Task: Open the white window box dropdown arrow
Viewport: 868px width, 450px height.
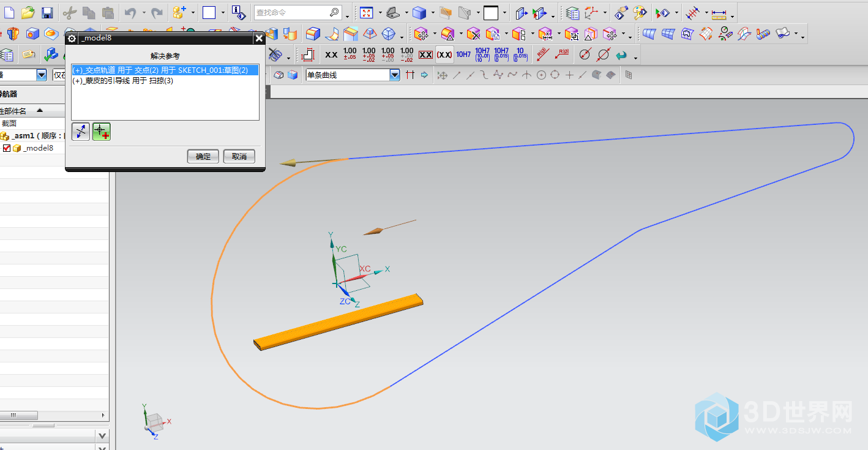Action: (222, 12)
